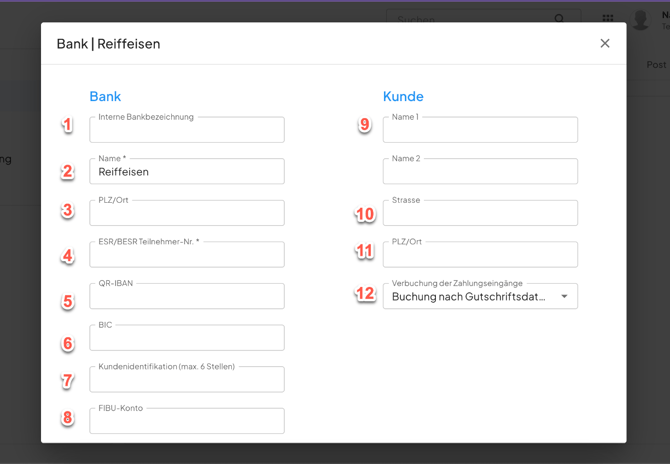This screenshot has width=670, height=464.
Task: Close the Bank Reiffeisen dialog
Action: click(x=604, y=43)
